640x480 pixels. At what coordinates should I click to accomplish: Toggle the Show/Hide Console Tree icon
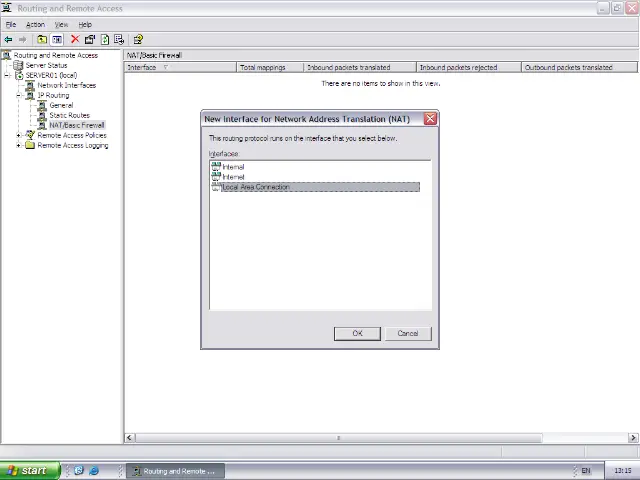coord(57,40)
